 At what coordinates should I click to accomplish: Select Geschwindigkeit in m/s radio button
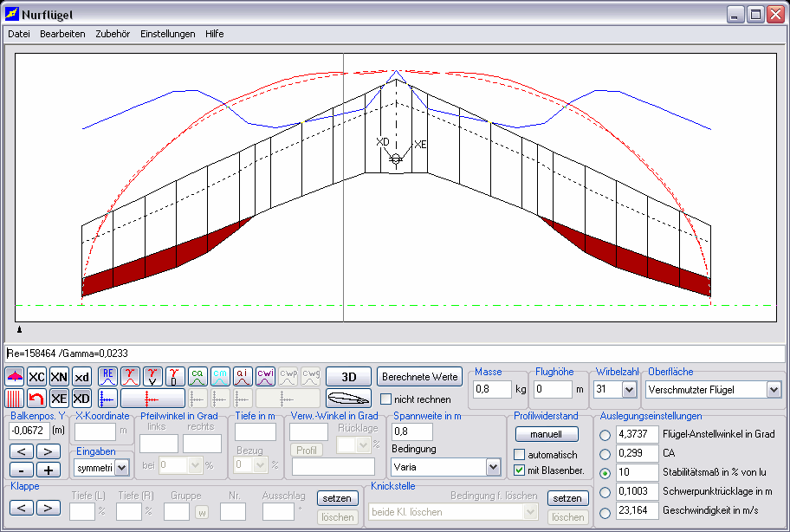click(605, 513)
